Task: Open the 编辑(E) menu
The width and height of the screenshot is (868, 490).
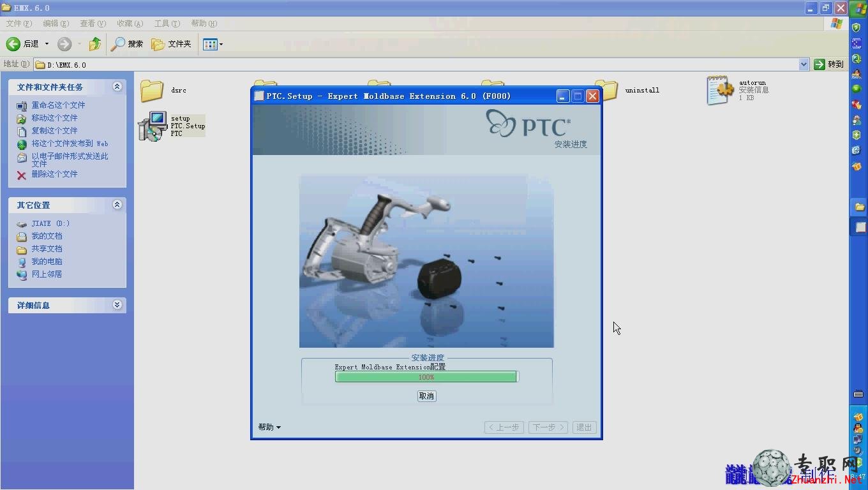Action: point(56,24)
